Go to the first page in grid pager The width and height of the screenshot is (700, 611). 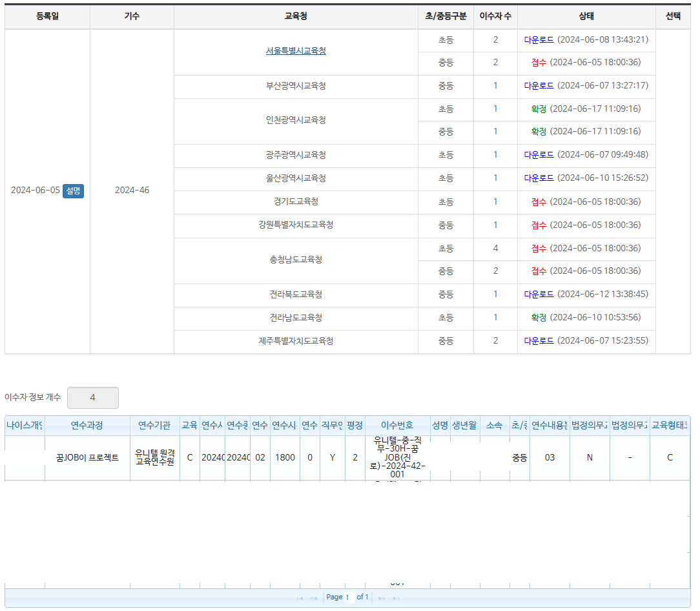click(x=300, y=598)
